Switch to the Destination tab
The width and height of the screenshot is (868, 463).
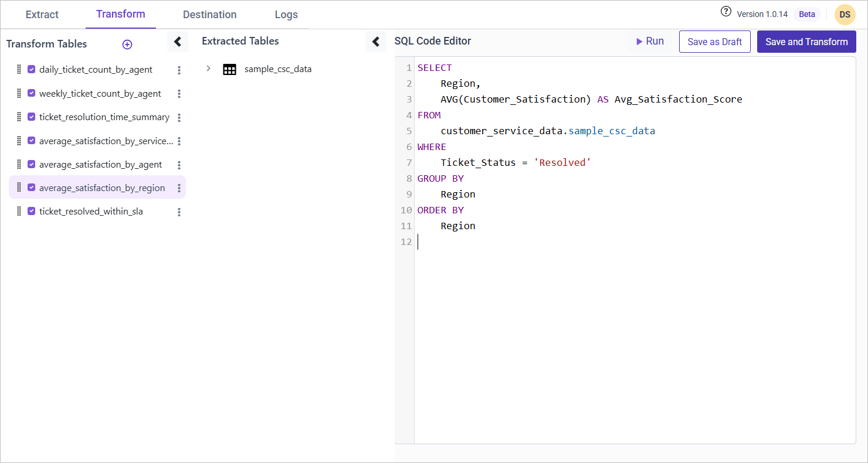[209, 15]
